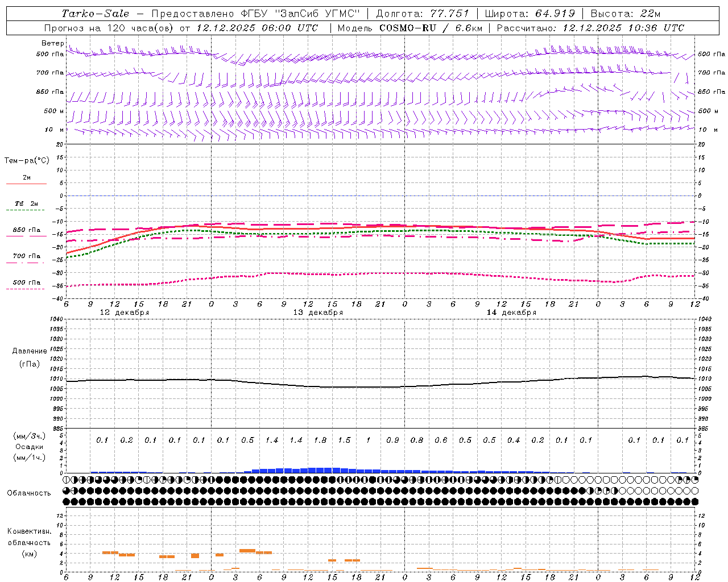The width and height of the screenshot is (728, 582).
Task: Click the "Долгота: 77.751" header value
Action: click(x=423, y=14)
